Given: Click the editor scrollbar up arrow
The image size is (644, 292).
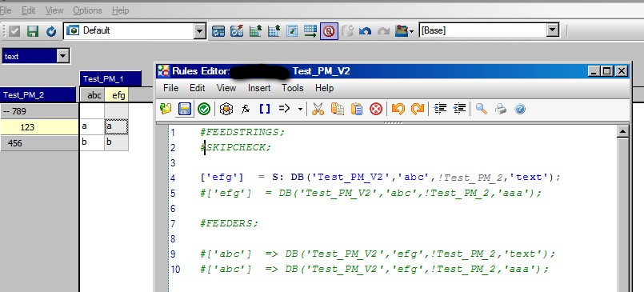Looking at the screenshot, I should click(622, 131).
